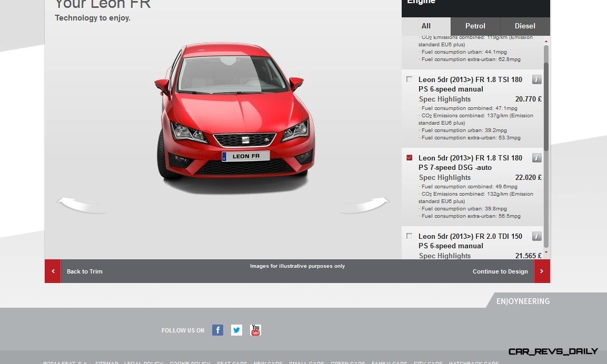607x364 pixels.
Task: Untick the 1.8 TSI 180 7-speed DSG checkbox
Action: (409, 158)
